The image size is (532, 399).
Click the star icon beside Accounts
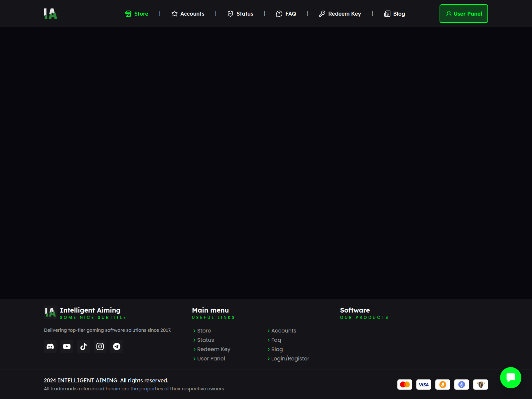tap(175, 14)
